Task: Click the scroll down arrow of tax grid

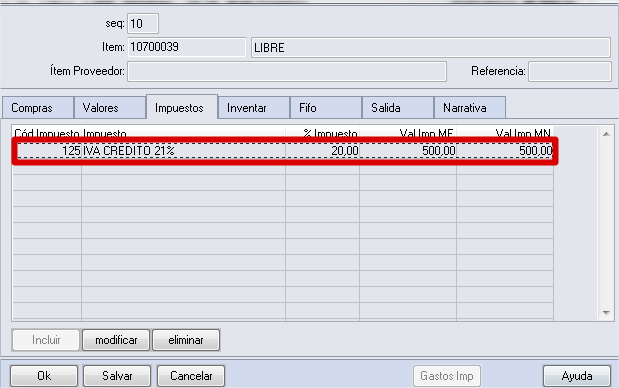Action: click(606, 313)
